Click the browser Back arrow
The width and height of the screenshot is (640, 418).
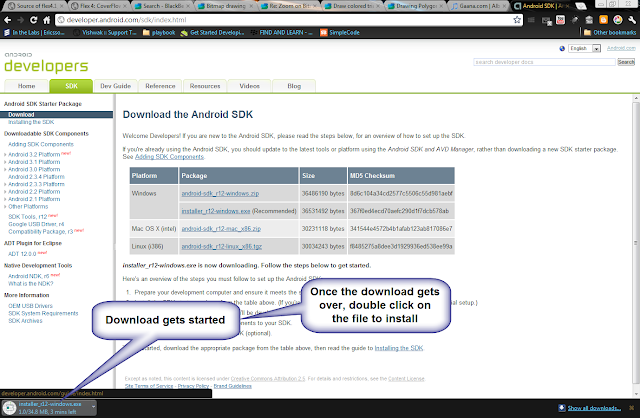click(x=7, y=20)
